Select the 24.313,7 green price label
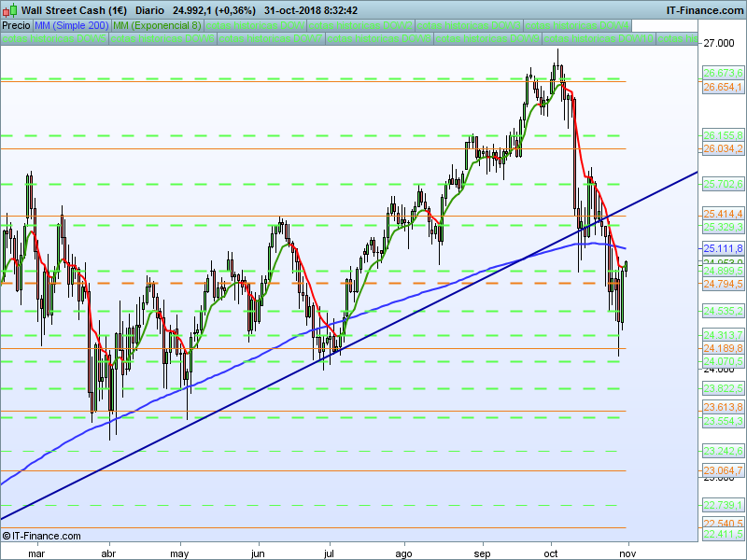 coord(723,335)
